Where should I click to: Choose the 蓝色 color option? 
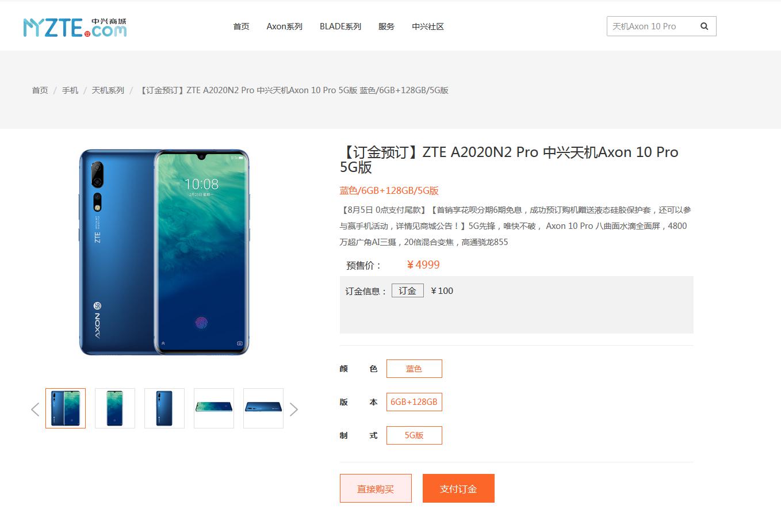coord(414,369)
